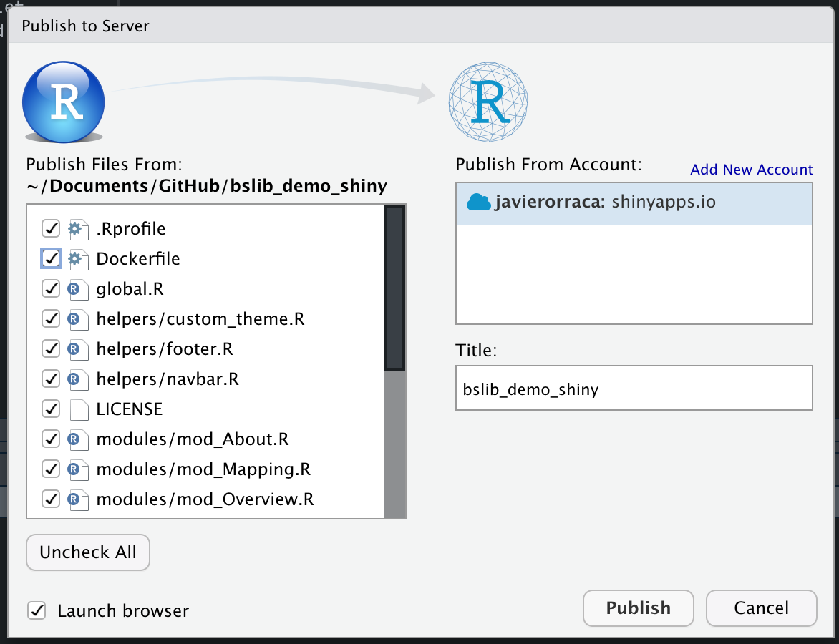
Task: Toggle the Launch browser checkbox
Action: (x=37, y=610)
